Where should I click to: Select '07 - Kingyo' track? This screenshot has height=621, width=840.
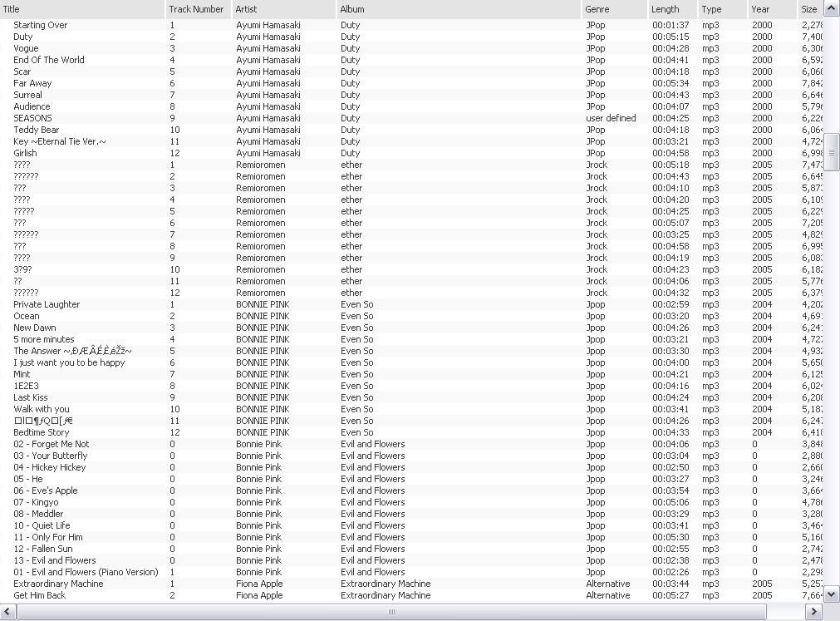[x=36, y=503]
